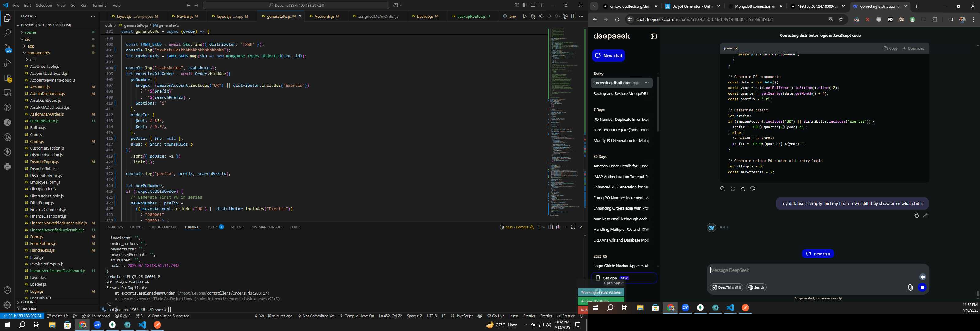Toggle VS Code primary side bar layout

pyautogui.click(x=525, y=5)
